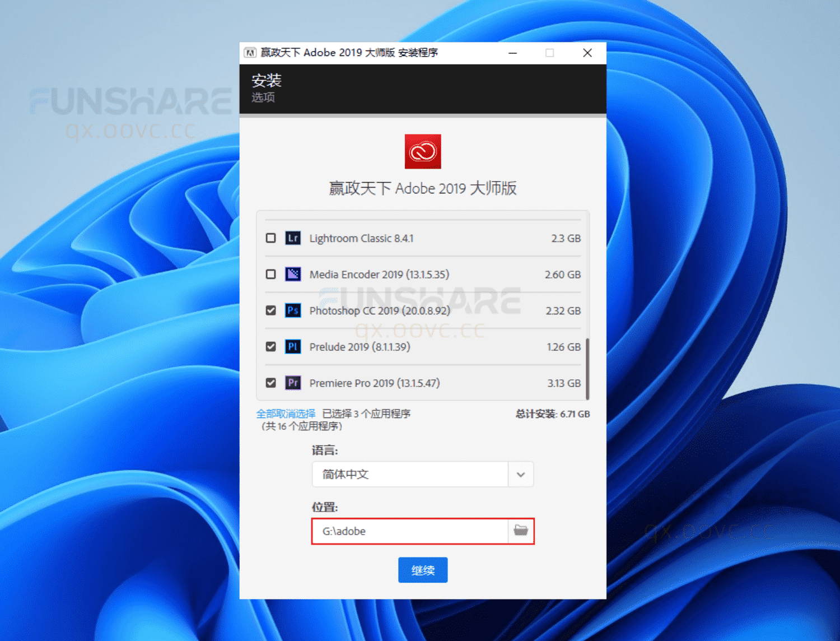Open the folder browse icon for location
Screen dimensions: 840x641
pyautogui.click(x=521, y=531)
